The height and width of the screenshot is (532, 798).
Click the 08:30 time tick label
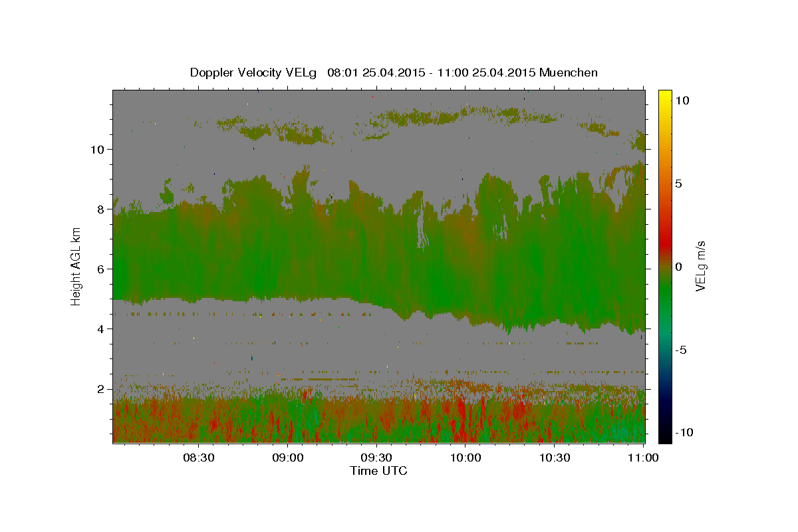tap(199, 458)
